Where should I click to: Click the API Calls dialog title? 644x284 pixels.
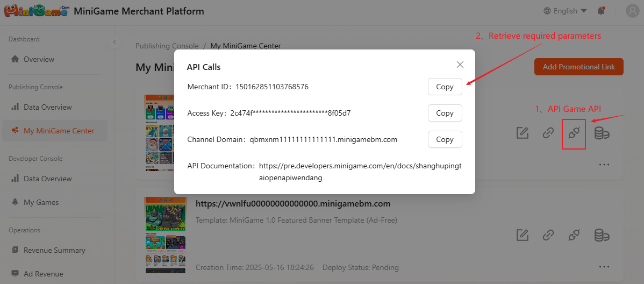[204, 67]
